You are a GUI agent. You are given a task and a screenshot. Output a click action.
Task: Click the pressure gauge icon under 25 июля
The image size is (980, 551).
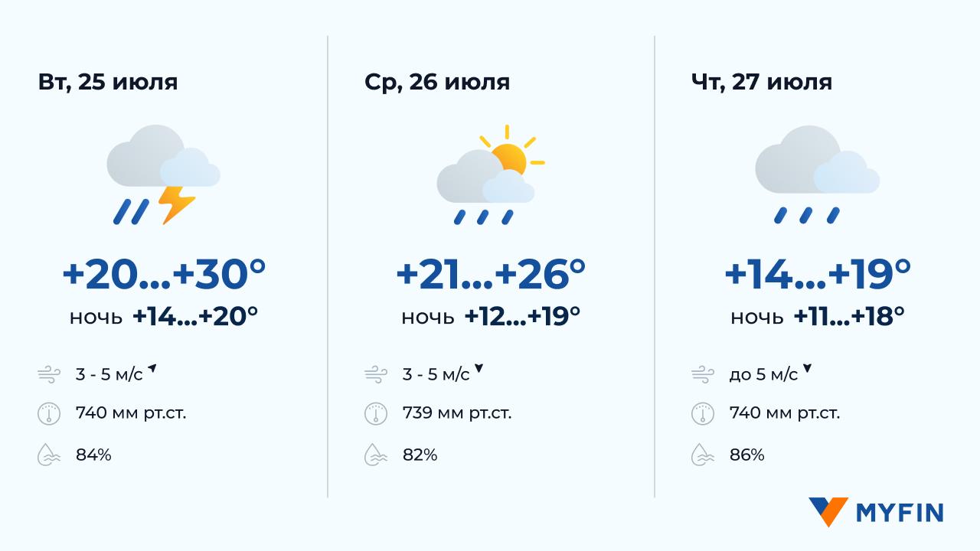coord(48,414)
